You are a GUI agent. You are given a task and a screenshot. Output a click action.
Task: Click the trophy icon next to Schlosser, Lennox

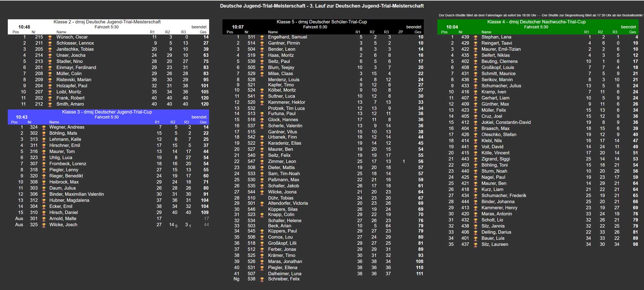point(50,43)
